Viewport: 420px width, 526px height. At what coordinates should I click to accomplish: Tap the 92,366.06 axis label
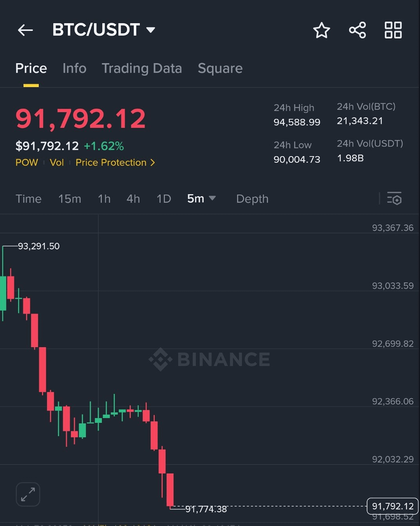(x=393, y=402)
